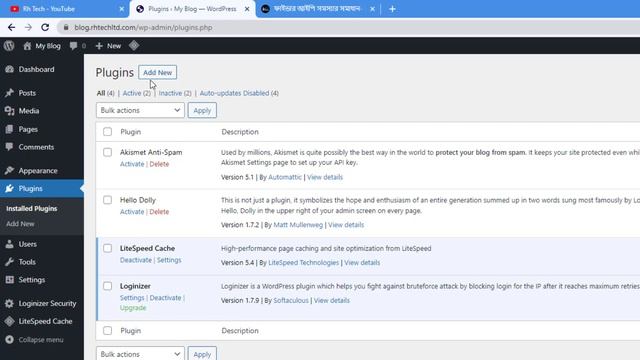The image size is (640, 360).
Task: Open Add New submenu item in sidebar
Action: click(20, 224)
